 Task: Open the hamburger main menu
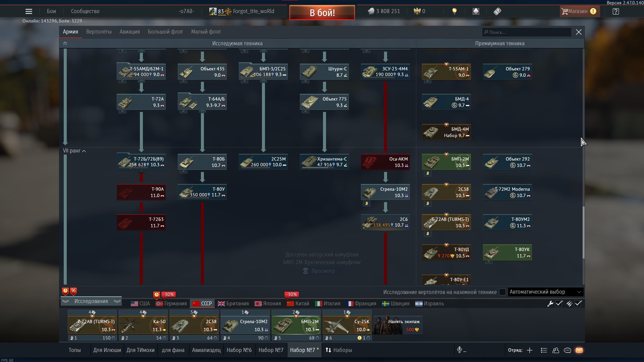(x=29, y=11)
